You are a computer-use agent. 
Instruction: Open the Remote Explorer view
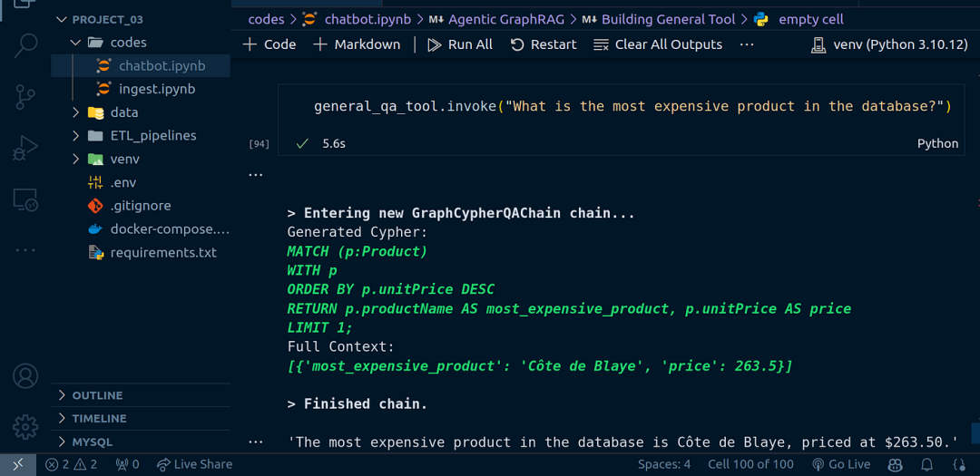coord(25,199)
